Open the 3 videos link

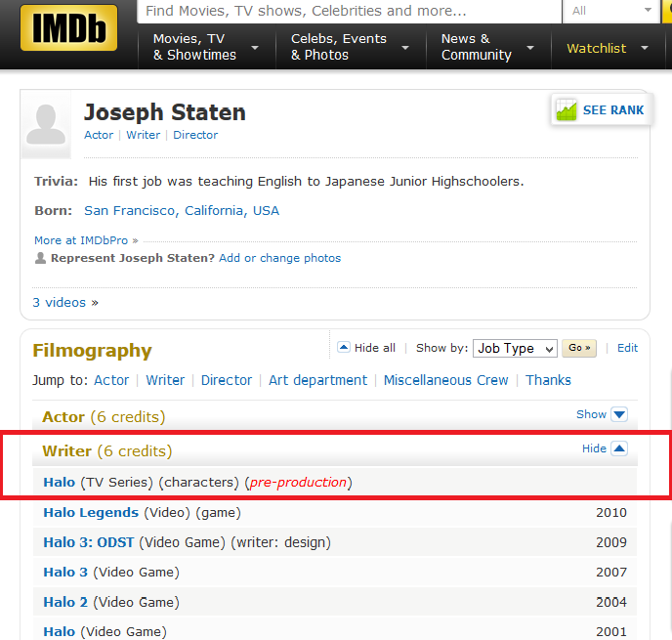click(x=65, y=303)
